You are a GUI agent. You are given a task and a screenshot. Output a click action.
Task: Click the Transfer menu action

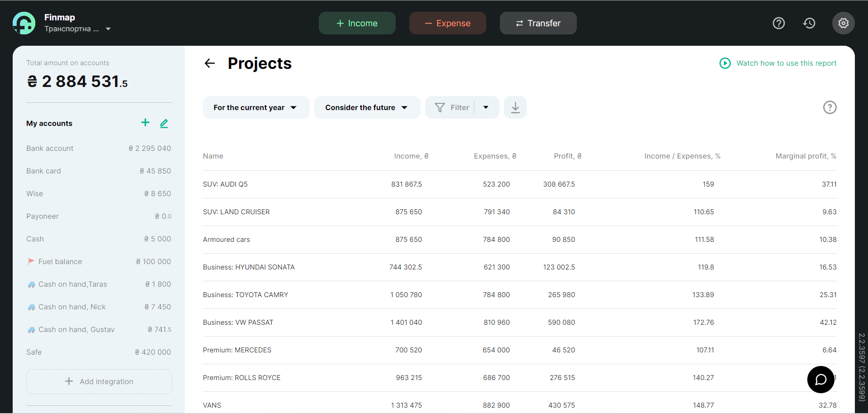538,23
